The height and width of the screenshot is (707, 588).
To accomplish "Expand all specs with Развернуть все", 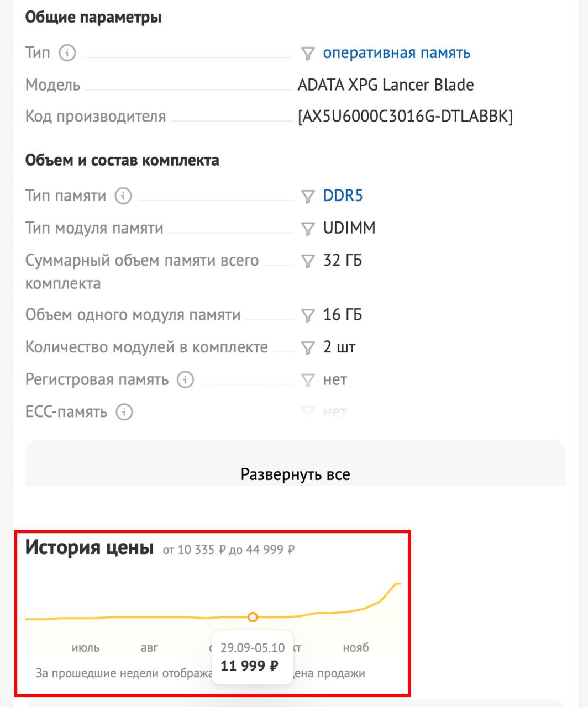I will click(295, 474).
